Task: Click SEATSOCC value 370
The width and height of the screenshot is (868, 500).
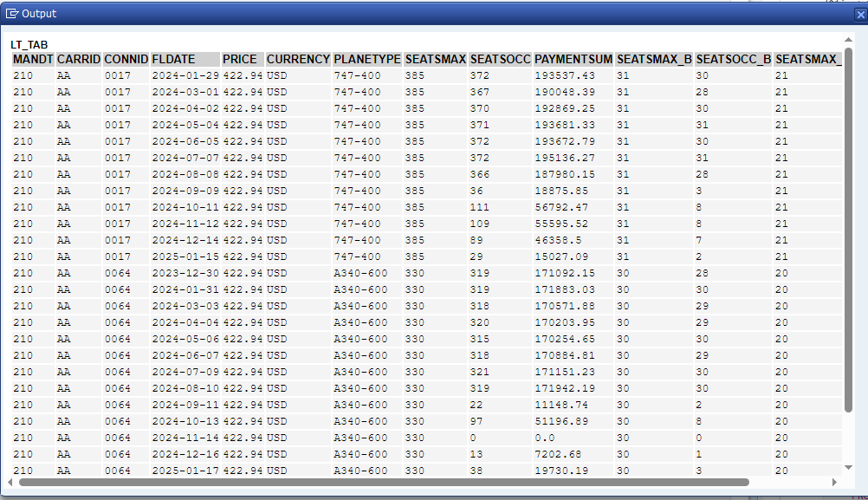Action: click(479, 108)
